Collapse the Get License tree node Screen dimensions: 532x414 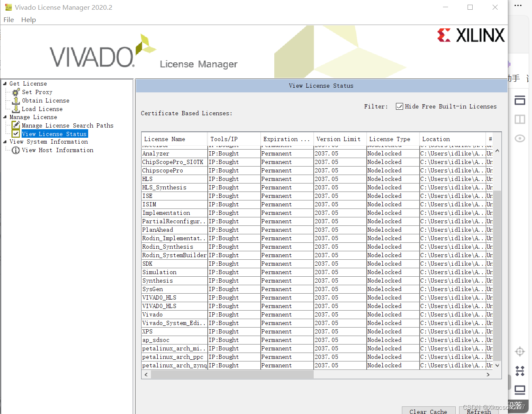[x=5, y=83]
